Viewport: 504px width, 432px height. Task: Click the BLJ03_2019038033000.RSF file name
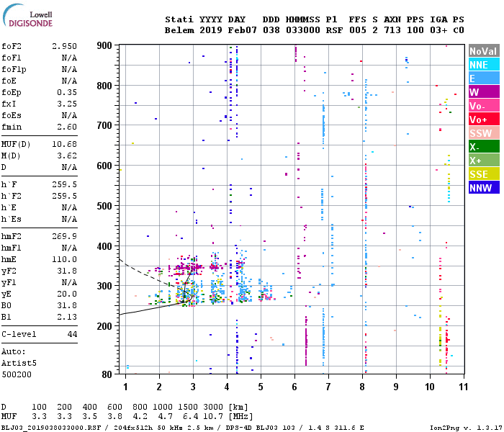(51, 428)
